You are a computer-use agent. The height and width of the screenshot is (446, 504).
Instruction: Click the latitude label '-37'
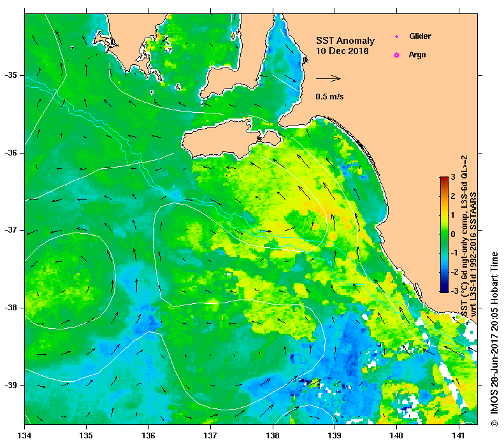[11, 230]
